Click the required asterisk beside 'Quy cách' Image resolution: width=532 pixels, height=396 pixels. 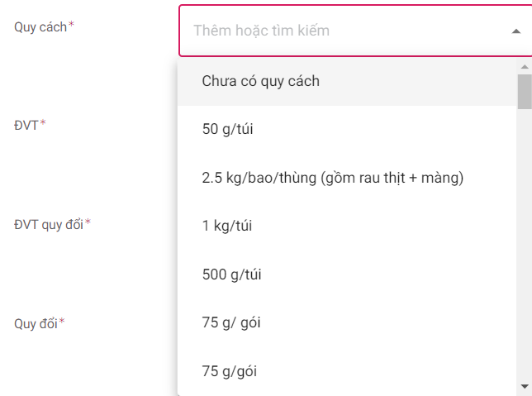tap(71, 25)
